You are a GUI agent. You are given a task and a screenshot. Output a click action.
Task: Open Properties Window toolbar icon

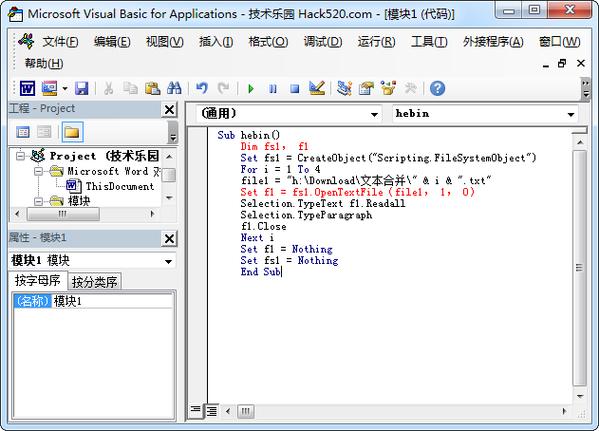pyautogui.click(x=366, y=89)
